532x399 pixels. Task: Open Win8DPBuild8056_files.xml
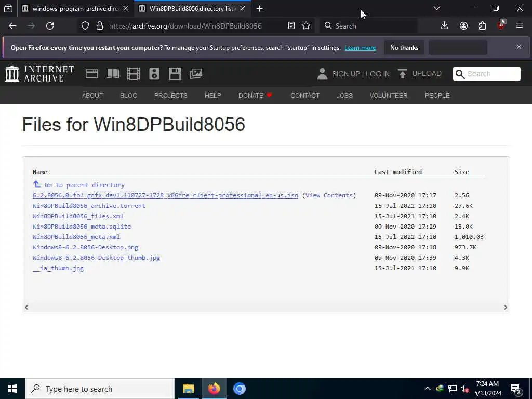click(x=78, y=216)
